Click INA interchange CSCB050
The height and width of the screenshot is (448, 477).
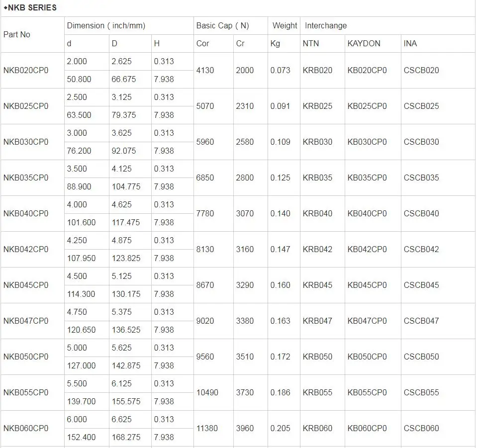point(421,357)
